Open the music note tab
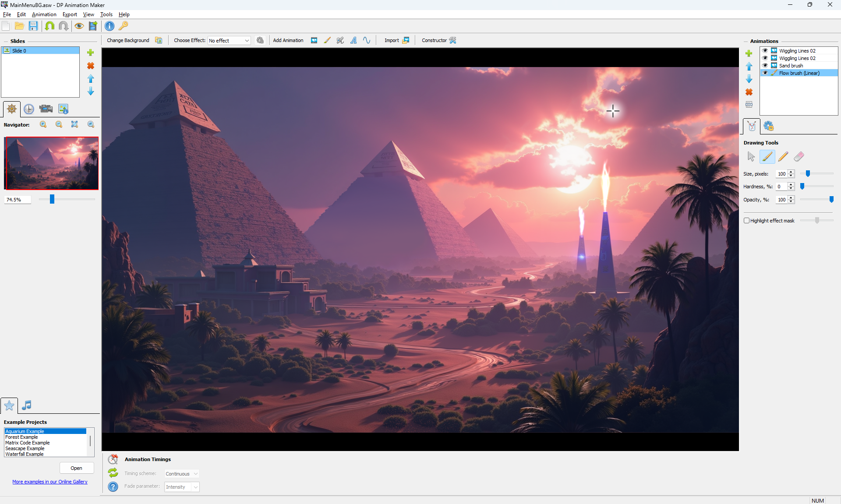This screenshot has height=504, width=841. [x=27, y=405]
